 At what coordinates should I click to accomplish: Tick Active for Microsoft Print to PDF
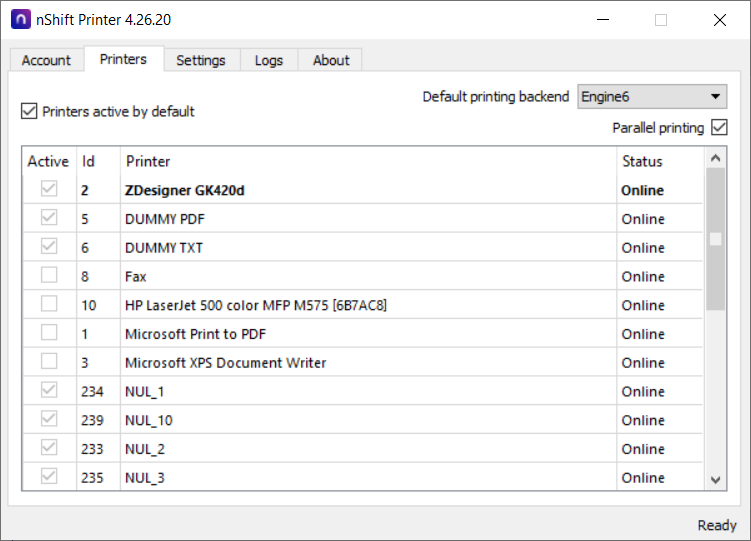click(x=49, y=333)
